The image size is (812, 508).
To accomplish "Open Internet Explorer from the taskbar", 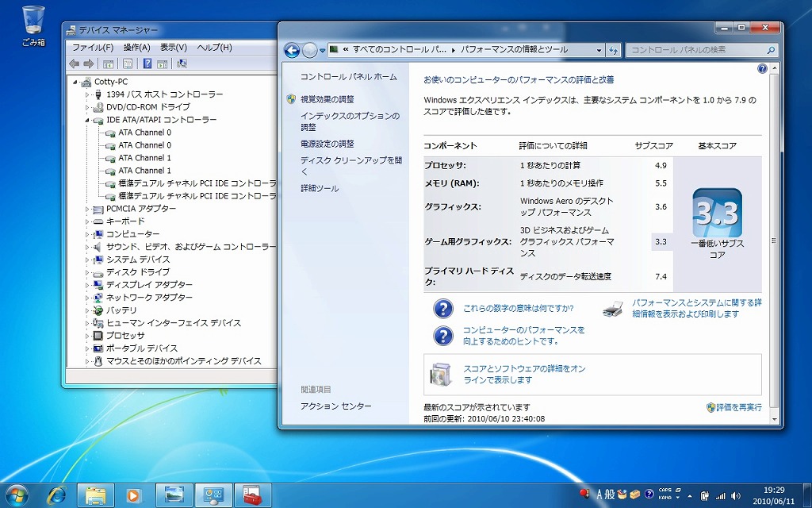I will pos(57,495).
